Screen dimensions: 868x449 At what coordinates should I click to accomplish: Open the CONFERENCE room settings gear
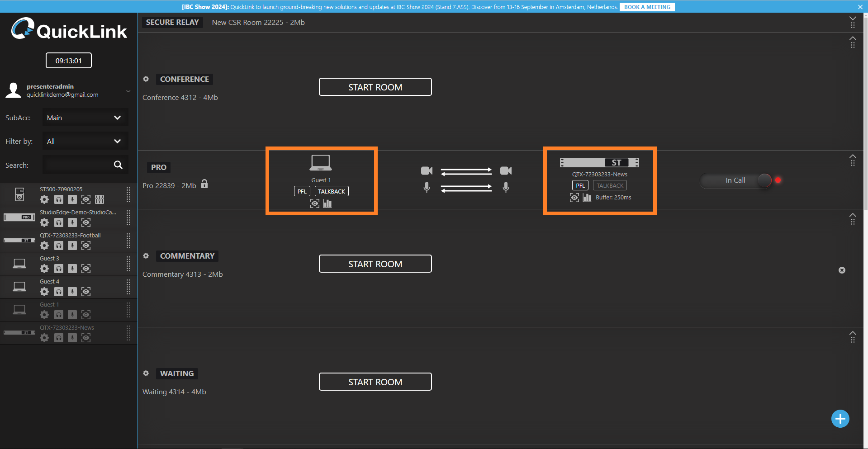[x=146, y=79]
